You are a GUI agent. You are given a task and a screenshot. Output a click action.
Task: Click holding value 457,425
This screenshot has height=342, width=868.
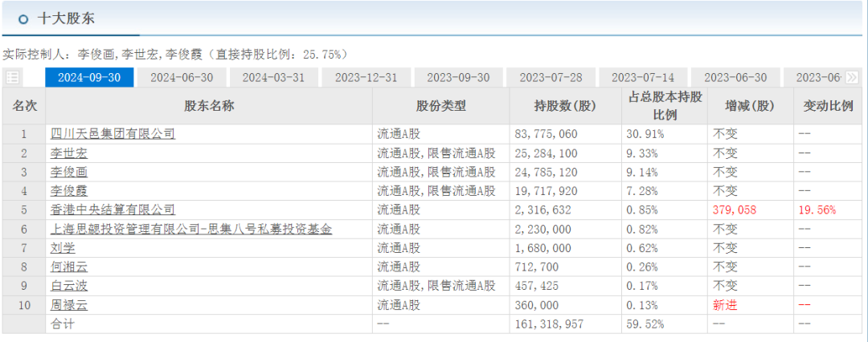pos(536,286)
